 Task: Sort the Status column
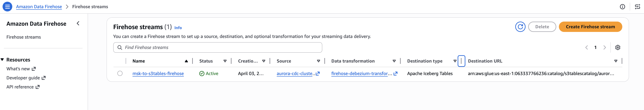point(225,61)
